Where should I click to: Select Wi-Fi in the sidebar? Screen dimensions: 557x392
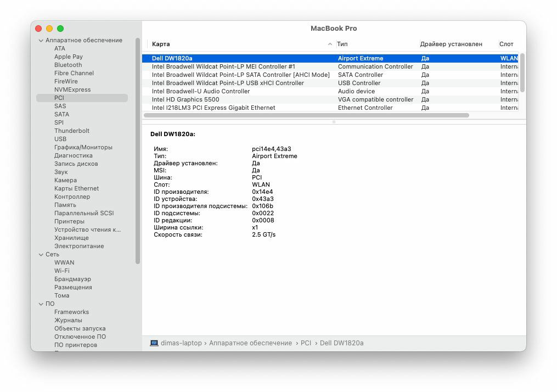62,271
